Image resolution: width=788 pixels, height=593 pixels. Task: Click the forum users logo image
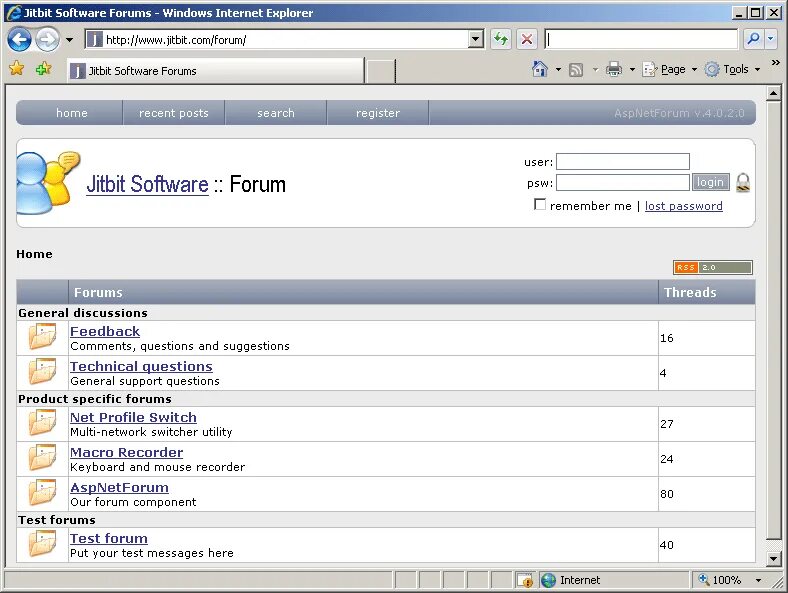(x=49, y=183)
